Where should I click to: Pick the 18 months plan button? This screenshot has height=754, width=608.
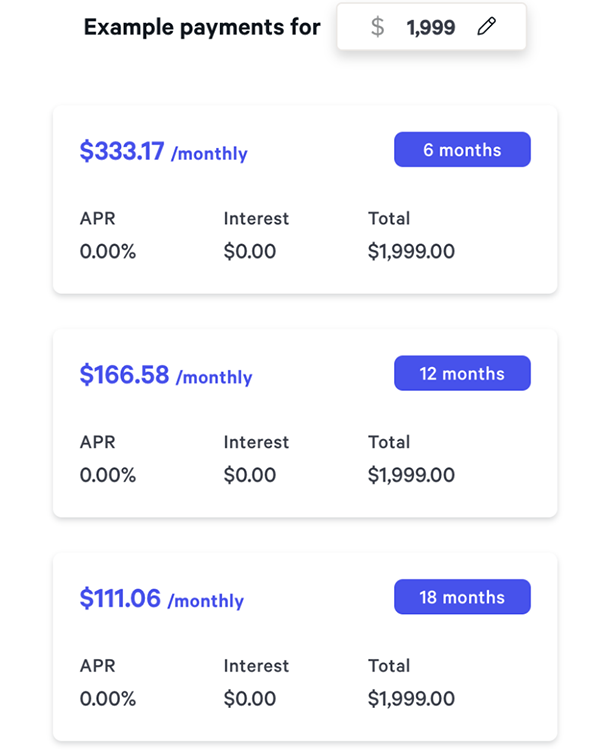[x=462, y=597]
